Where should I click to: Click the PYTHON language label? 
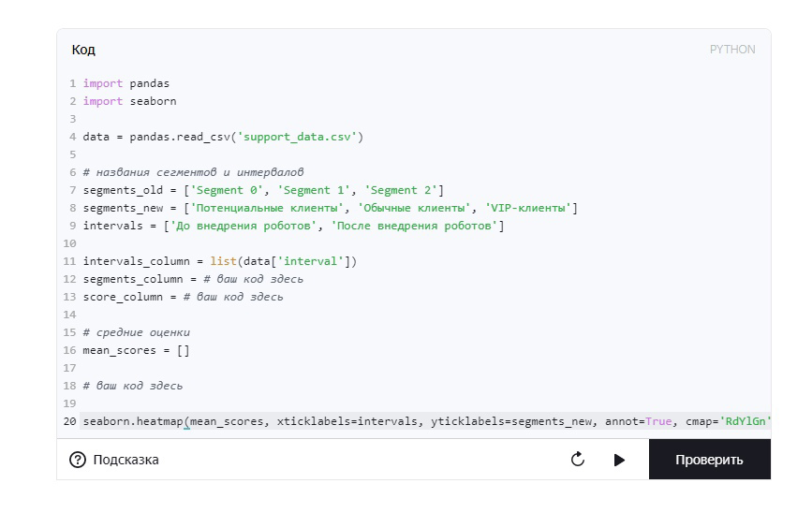732,50
